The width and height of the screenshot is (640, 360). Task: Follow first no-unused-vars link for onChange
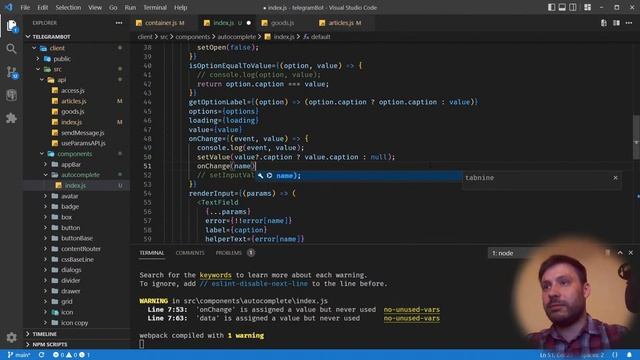click(411, 310)
